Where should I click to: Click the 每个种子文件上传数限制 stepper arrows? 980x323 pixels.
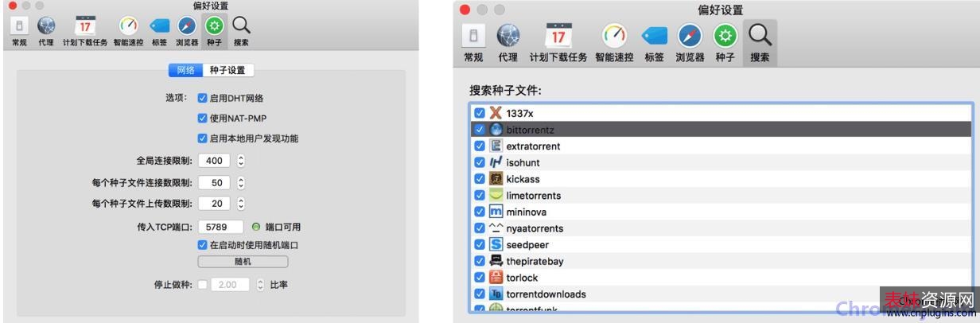pos(242,204)
